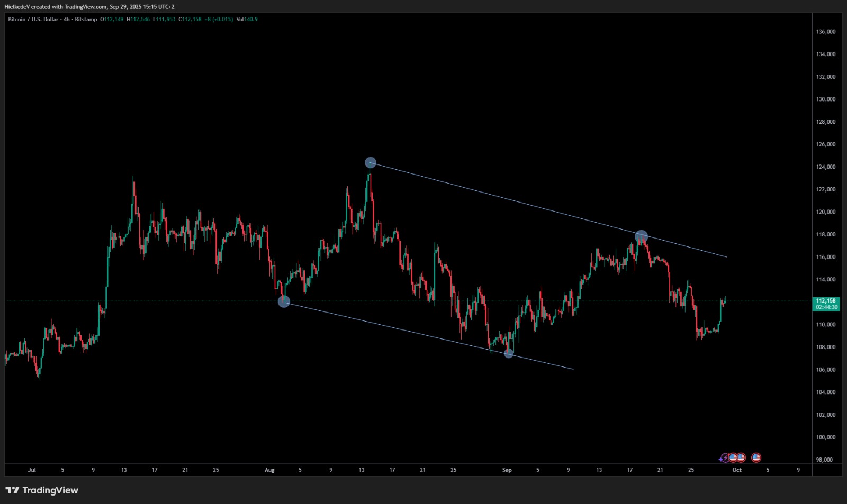This screenshot has height=504, width=847.
Task: Click the purple lightning event icon
Action: click(725, 458)
